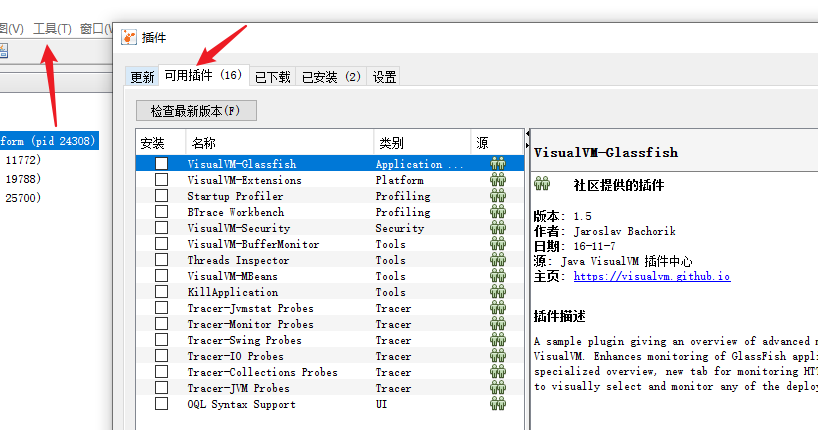Click the source icon for KillApplication

[498, 292]
